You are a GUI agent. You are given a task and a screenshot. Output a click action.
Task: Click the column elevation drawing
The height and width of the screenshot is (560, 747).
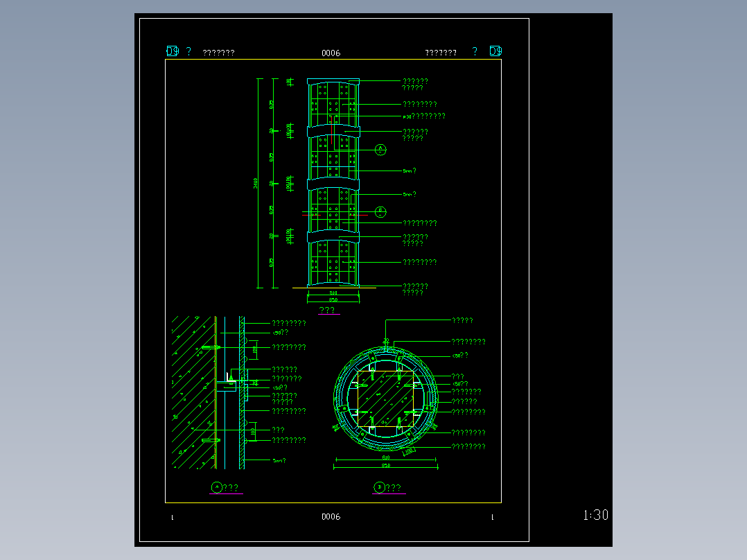coord(333,183)
